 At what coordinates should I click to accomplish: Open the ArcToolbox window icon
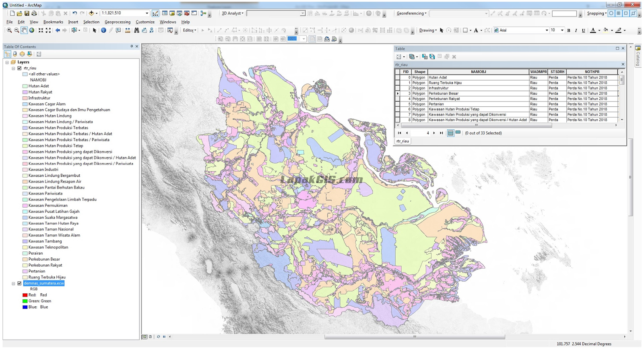(x=187, y=13)
